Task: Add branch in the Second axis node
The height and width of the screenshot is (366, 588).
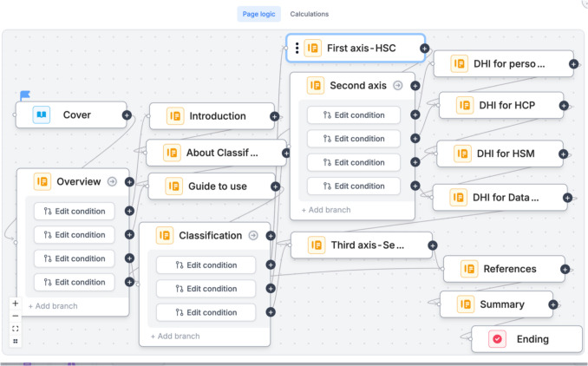Action: (x=326, y=210)
